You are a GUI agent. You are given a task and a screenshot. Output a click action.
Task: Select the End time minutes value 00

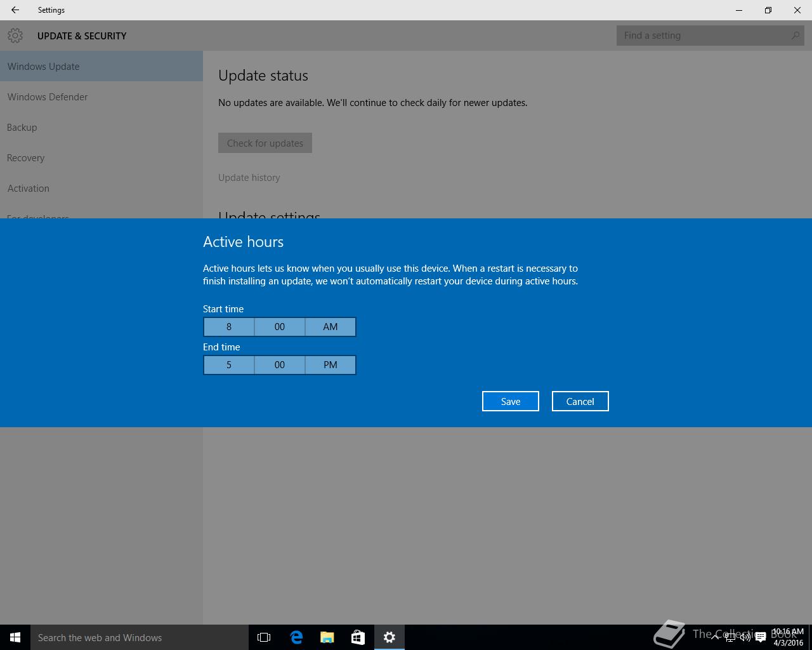(x=280, y=365)
